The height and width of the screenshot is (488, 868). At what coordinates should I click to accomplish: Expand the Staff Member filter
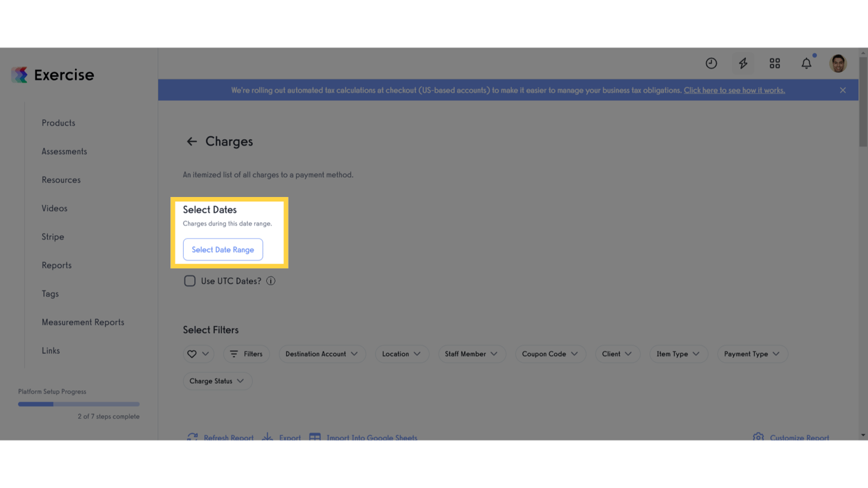472,354
